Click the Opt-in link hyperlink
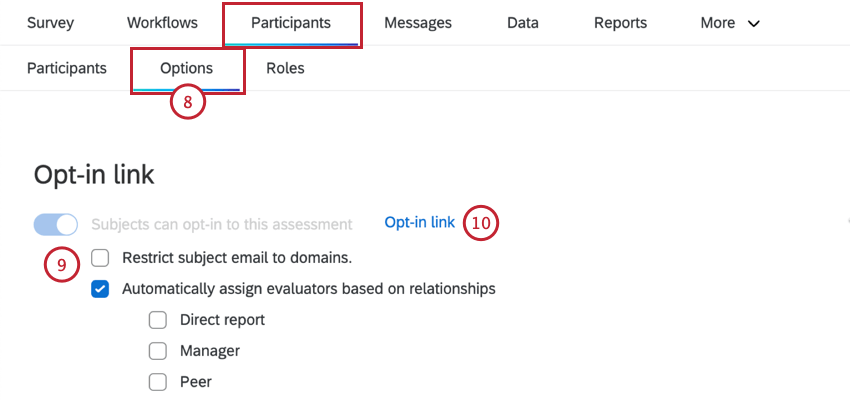Viewport: 850px width, 400px height. (420, 222)
